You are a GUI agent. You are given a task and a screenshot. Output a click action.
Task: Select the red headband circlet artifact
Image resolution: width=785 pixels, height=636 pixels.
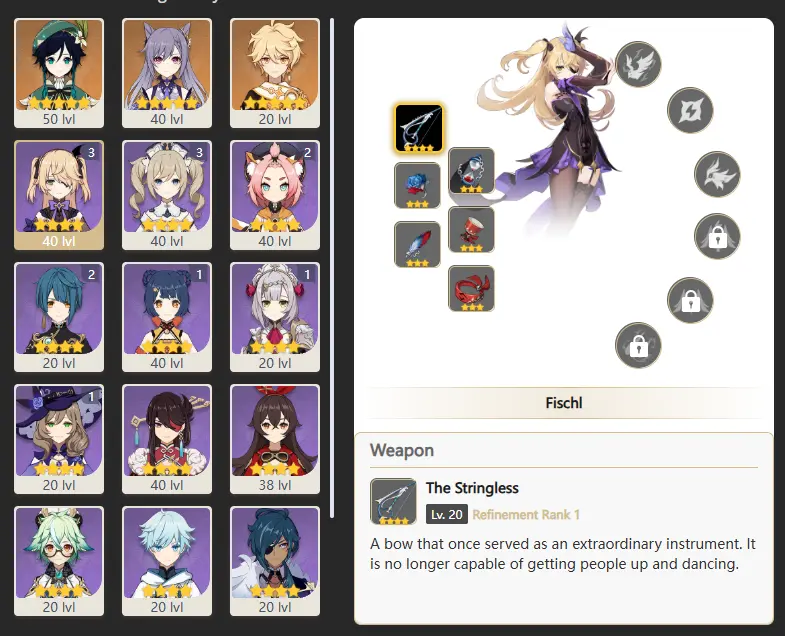coord(471,288)
